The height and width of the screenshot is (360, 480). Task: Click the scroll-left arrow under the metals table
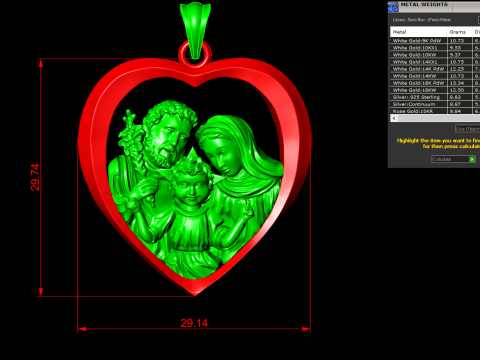(394, 118)
